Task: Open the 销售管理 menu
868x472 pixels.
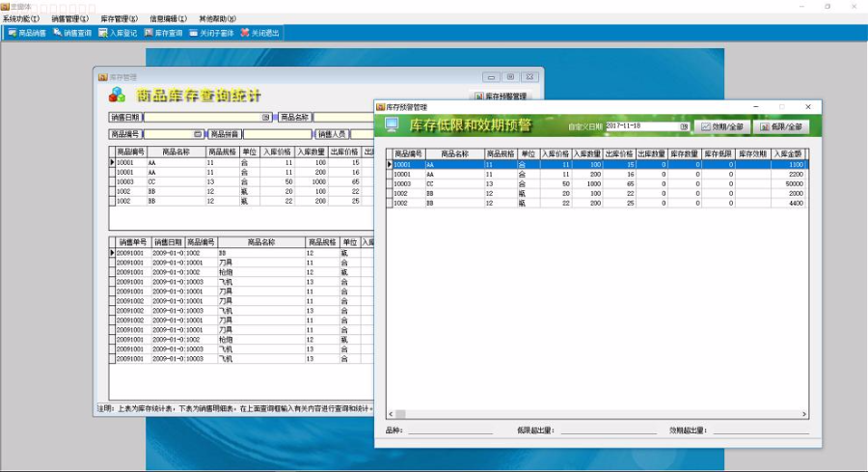Action: pyautogui.click(x=69, y=19)
